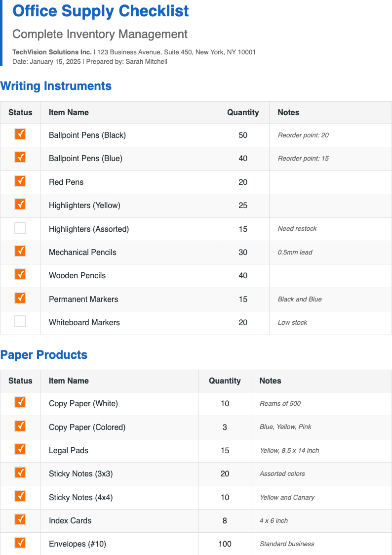This screenshot has height=555, width=392.
Task: Uncheck the Mechanical Pencils checkbox
Action: point(20,251)
